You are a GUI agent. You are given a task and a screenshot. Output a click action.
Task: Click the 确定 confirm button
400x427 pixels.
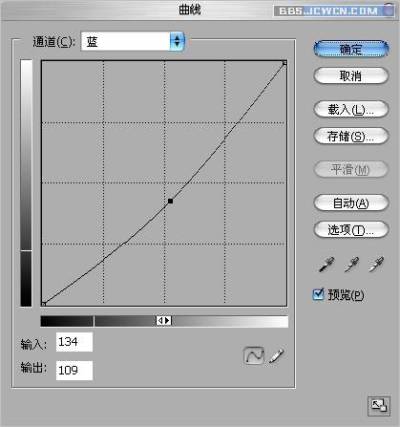click(x=351, y=49)
